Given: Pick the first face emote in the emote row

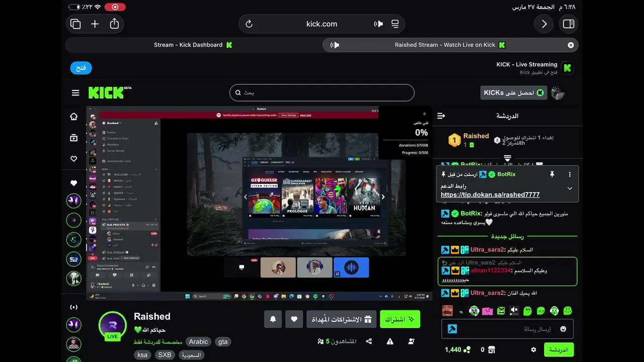Looking at the screenshot, I should (x=447, y=311).
